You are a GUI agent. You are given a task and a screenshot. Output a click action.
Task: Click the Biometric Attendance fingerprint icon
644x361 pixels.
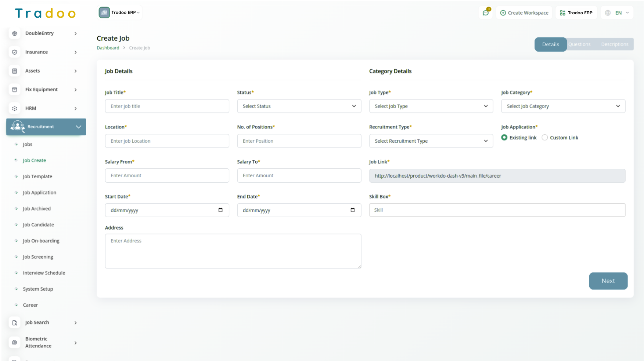point(15,343)
